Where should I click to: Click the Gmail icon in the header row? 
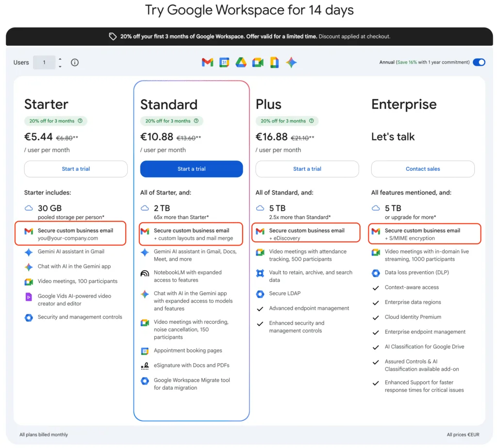click(x=207, y=62)
